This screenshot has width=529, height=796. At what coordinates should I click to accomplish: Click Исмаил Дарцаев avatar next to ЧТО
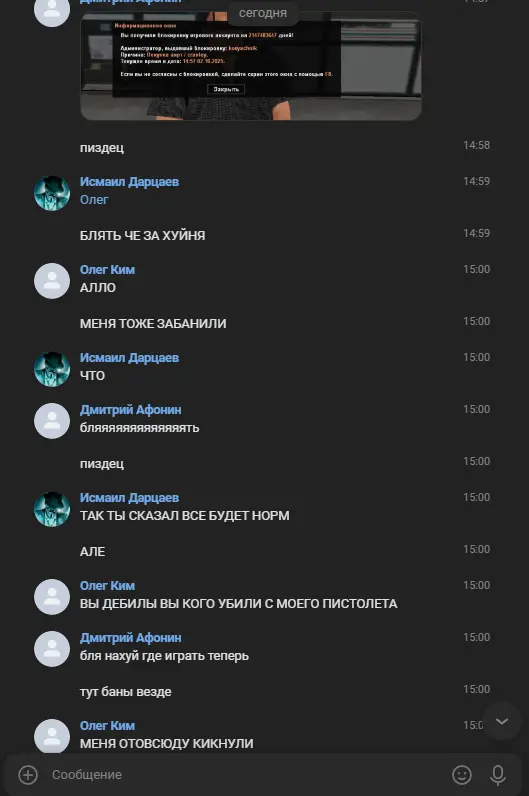52,369
